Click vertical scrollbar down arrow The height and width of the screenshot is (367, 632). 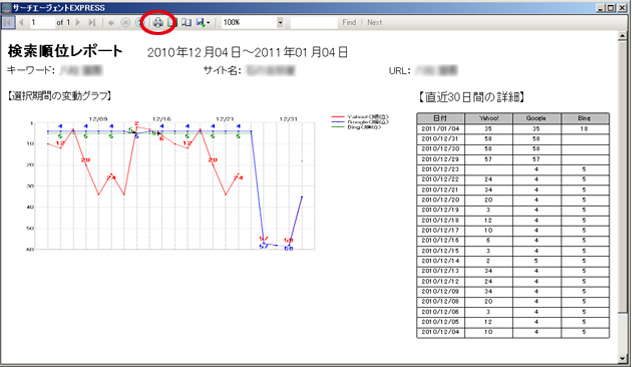tap(623, 358)
